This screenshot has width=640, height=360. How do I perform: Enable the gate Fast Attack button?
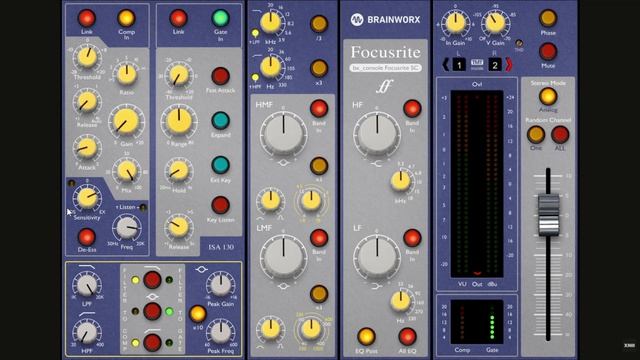click(220, 76)
